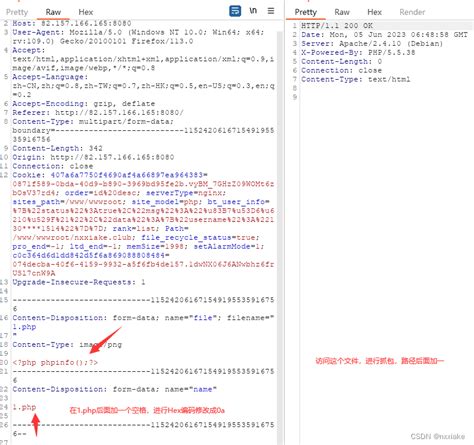474x445 pixels.
Task: Click the Content-Length: 342 line
Action: point(57,148)
